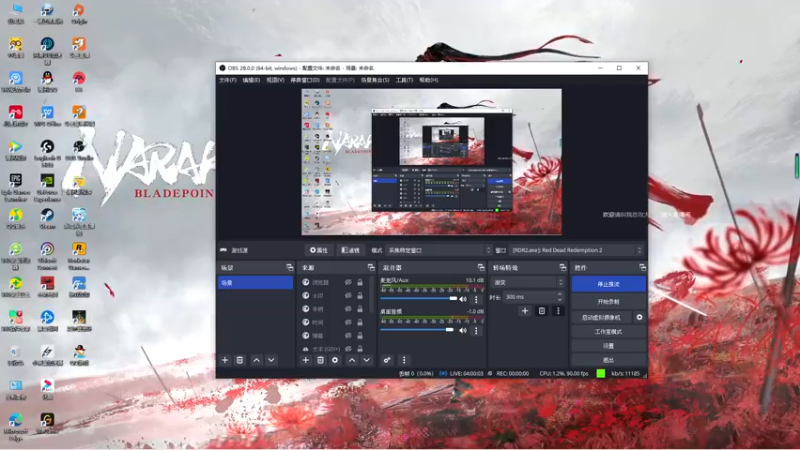Open virtual camera settings gear icon
This screenshot has width=800, height=450.
[x=639, y=317]
